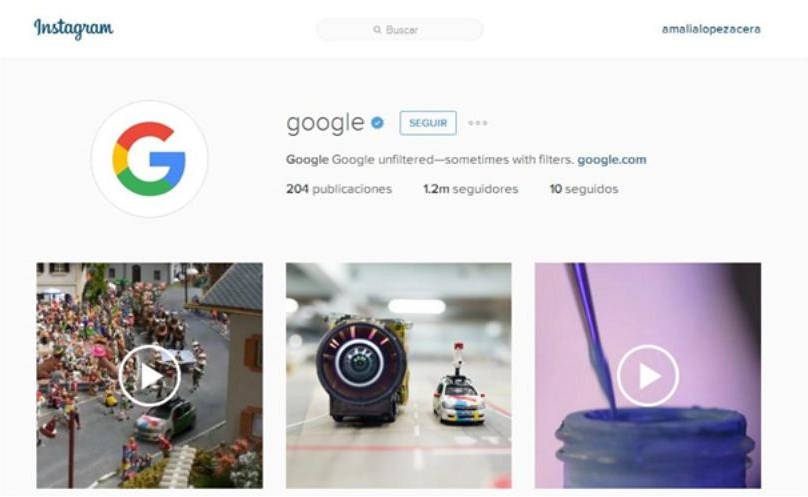Focus the Buscar search field
This screenshot has height=497, width=808.
tap(399, 30)
